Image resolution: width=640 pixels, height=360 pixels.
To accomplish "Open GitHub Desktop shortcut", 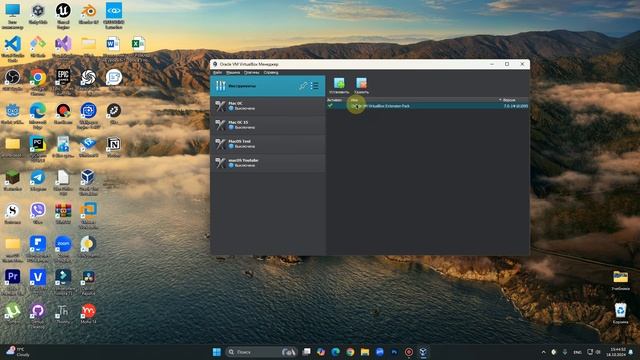I will [38, 315].
